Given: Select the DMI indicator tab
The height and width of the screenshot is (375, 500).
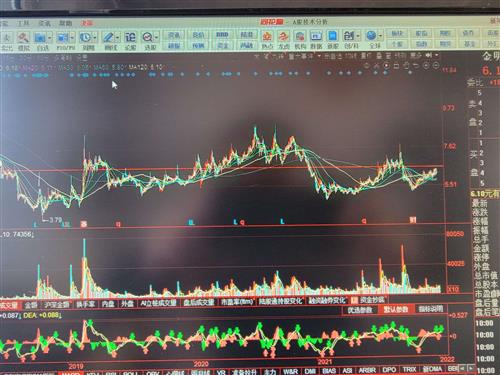Looking at the screenshot, I should click(x=310, y=371).
